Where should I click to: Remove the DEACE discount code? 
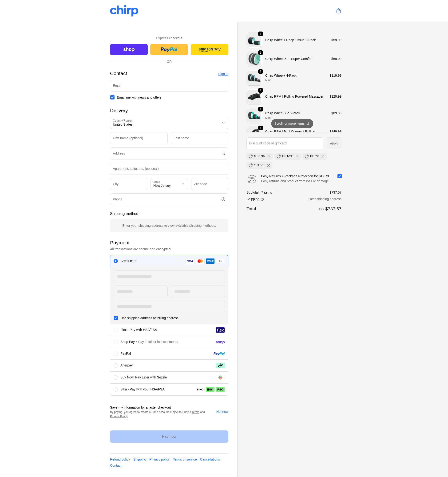point(297,156)
